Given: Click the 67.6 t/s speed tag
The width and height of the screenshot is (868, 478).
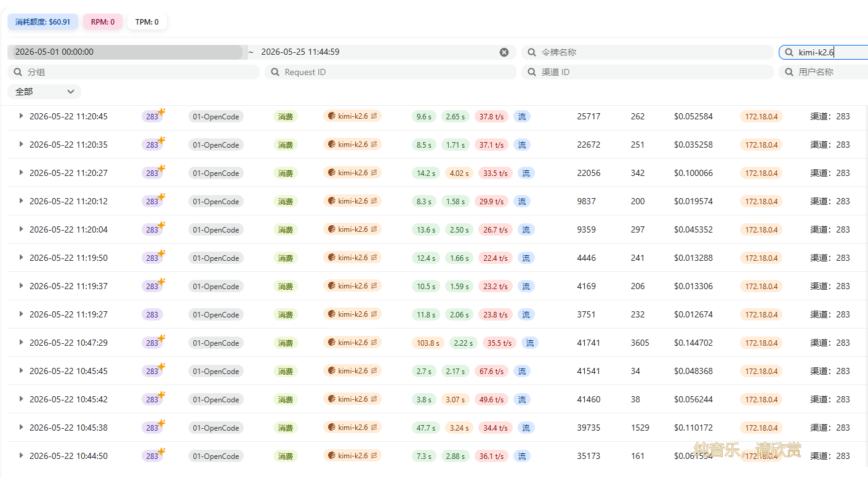Looking at the screenshot, I should [491, 371].
